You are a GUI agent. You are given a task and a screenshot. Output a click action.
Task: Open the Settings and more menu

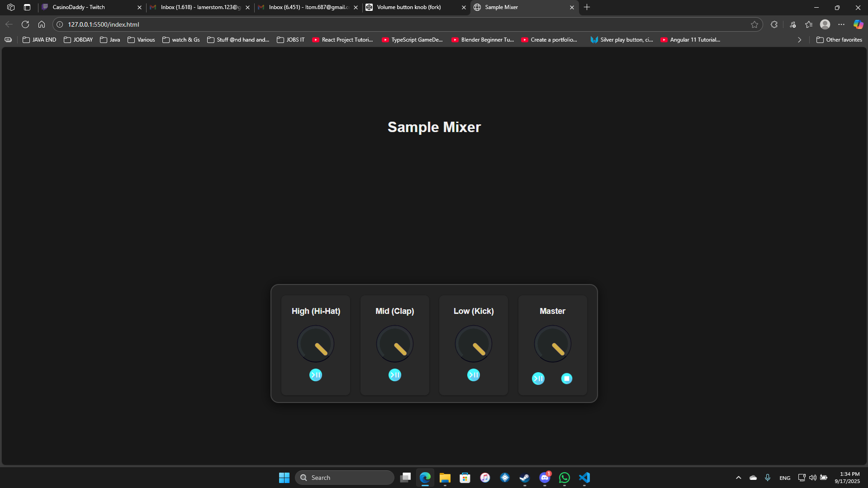(841, 24)
